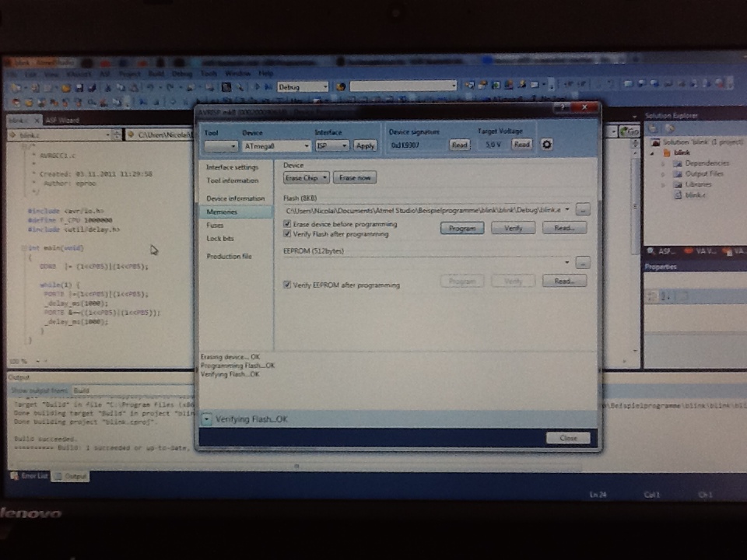
Task: Open the Build menu
Action: coord(156,74)
